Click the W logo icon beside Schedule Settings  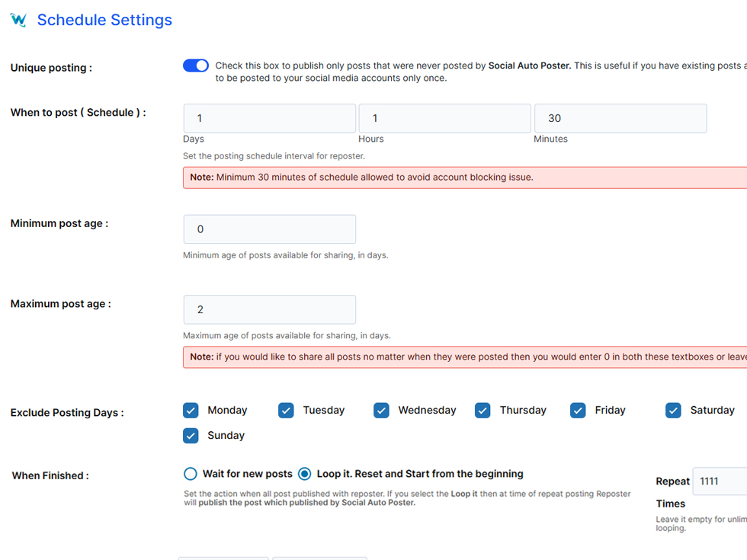(x=18, y=21)
